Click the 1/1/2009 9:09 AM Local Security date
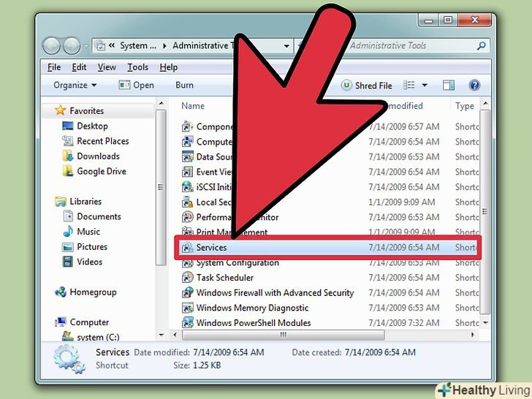The image size is (532, 399). (402, 202)
